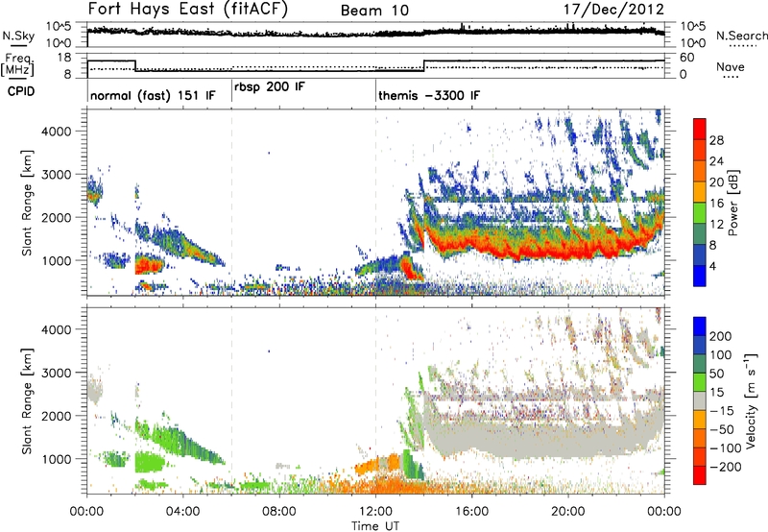Click the date '17/Dec/2012'
Screen dimensions: 768x532
[613, 10]
